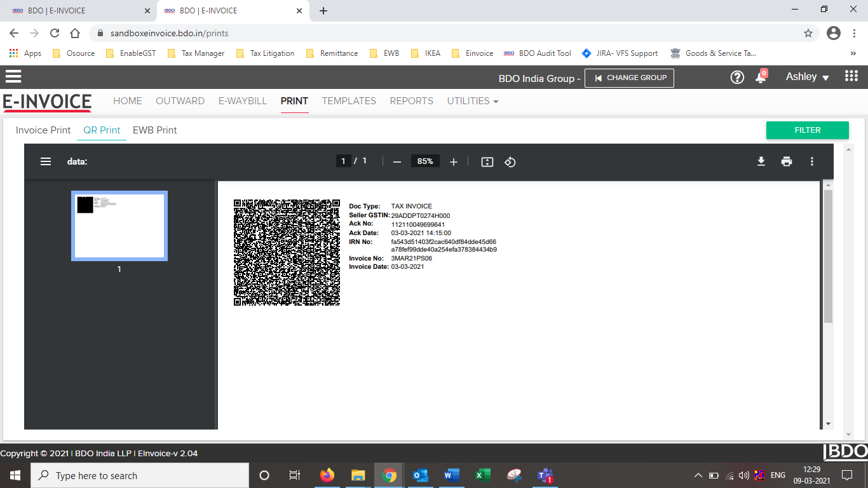The height and width of the screenshot is (488, 868).
Task: Open the EnableGST bookmark folder
Action: pyautogui.click(x=131, y=53)
